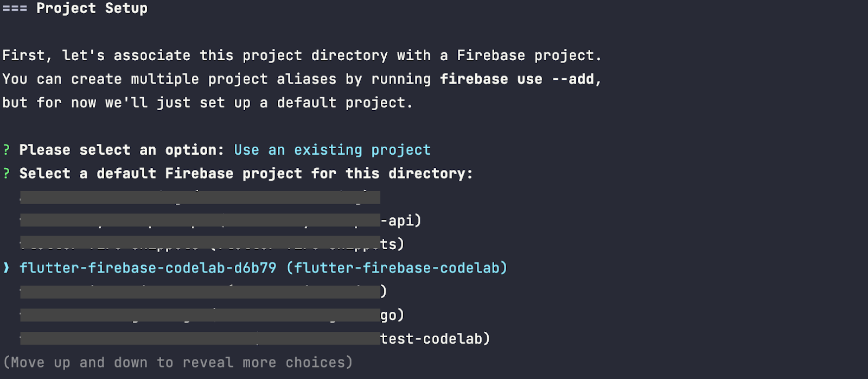The image size is (868, 379).
Task: Click the "===" marker before Project Setup
Action: [x=15, y=9]
